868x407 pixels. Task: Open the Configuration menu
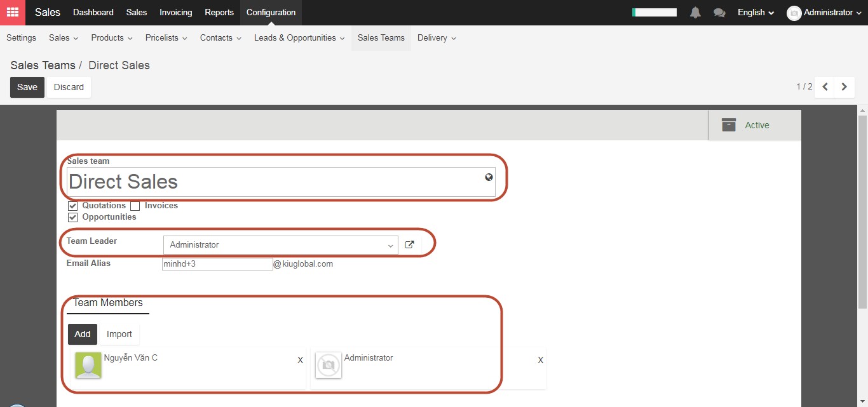[x=271, y=13]
